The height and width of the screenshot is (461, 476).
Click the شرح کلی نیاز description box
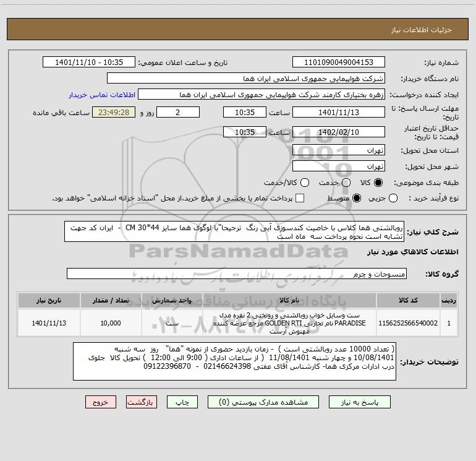tap(234, 231)
